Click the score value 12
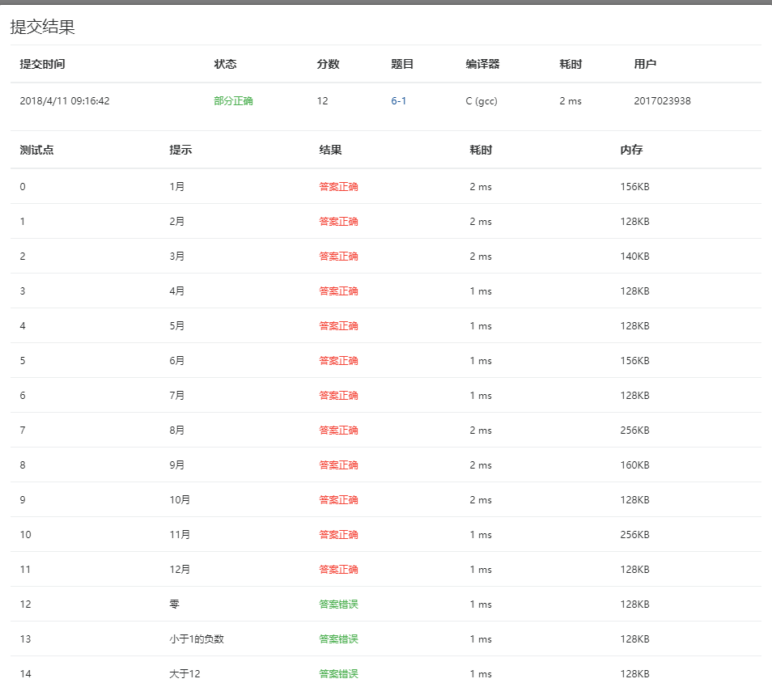This screenshot has width=772, height=700. (x=323, y=101)
